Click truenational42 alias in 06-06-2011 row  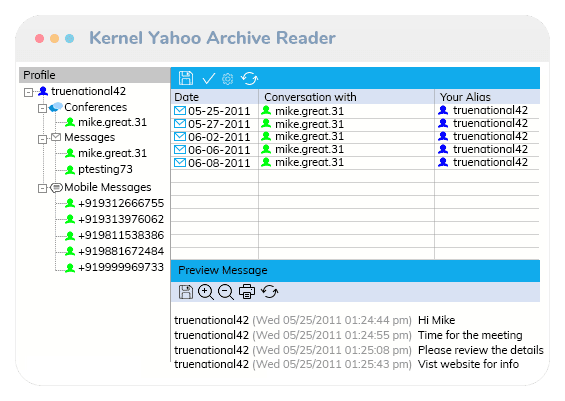pyautogui.click(x=490, y=149)
